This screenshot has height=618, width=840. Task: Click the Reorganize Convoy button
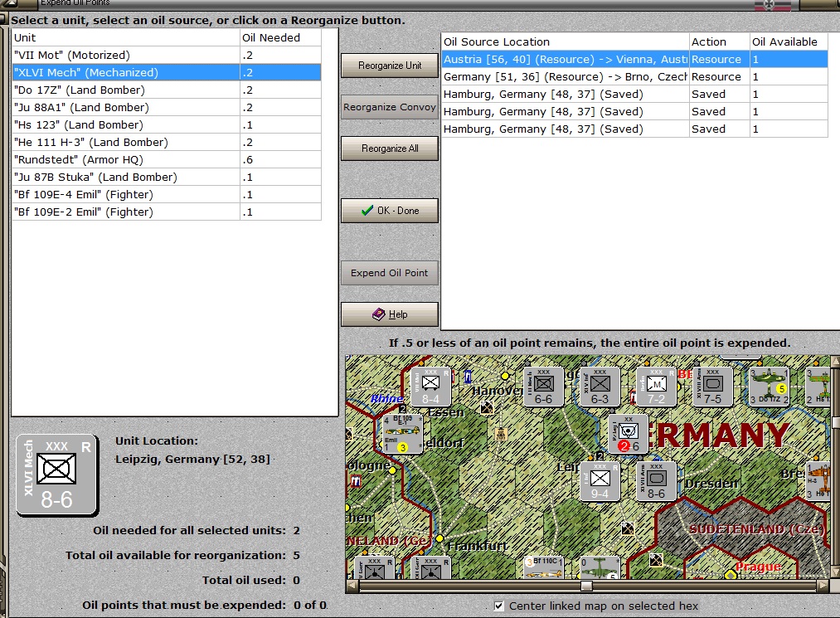point(390,107)
